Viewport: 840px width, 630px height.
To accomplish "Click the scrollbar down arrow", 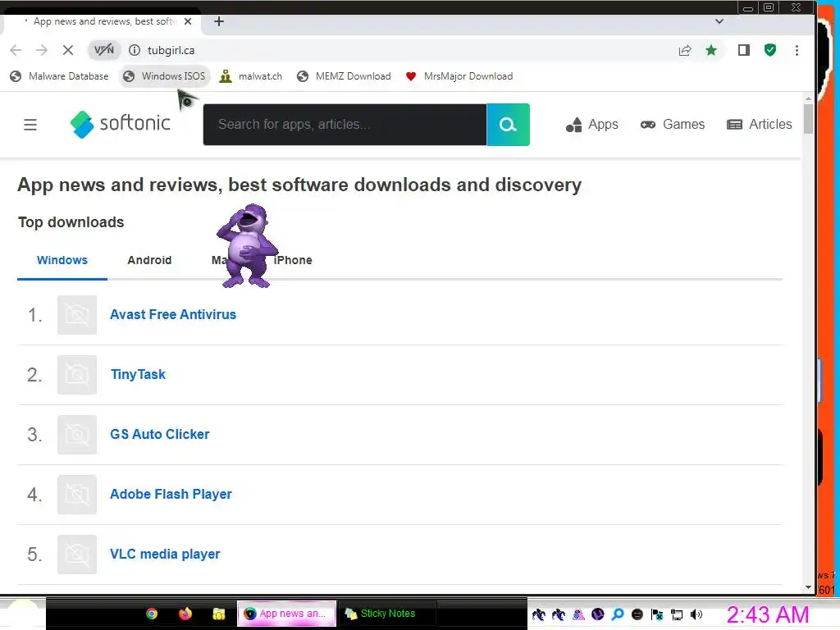I will click(x=808, y=587).
